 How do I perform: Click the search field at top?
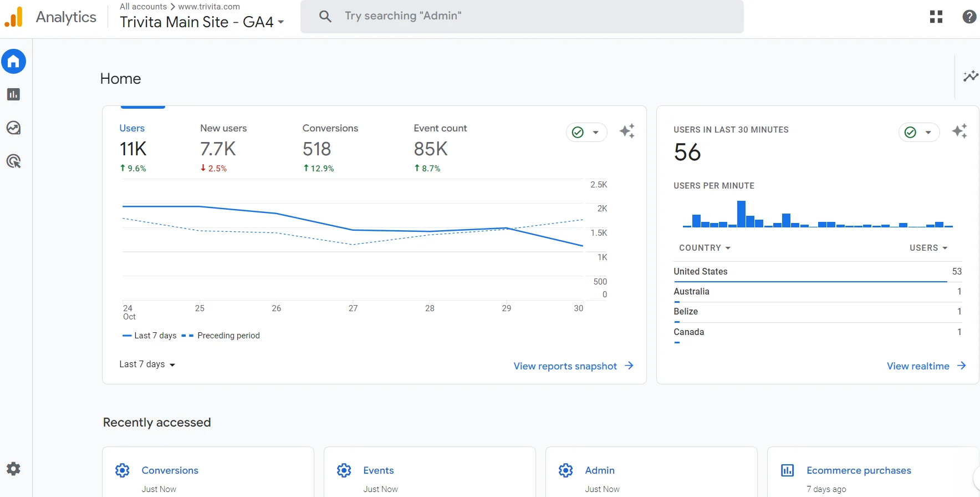click(x=521, y=16)
